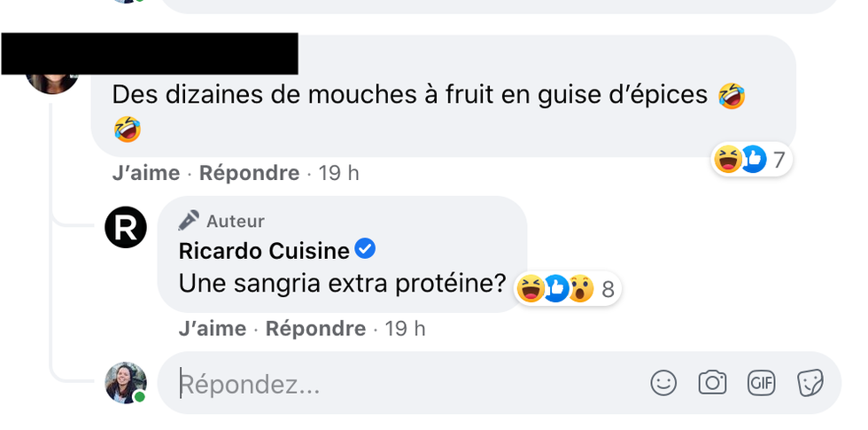
Task: Open the "19 h" timestamp under Ricardo's reply
Action: 405,329
